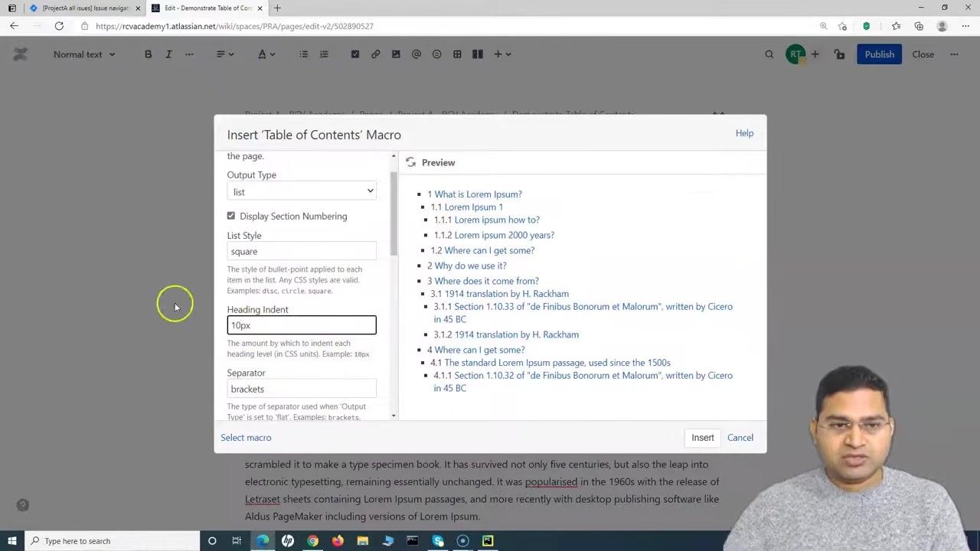Image resolution: width=980 pixels, height=551 pixels.
Task: Open Chrome from the taskbar
Action: 312,541
